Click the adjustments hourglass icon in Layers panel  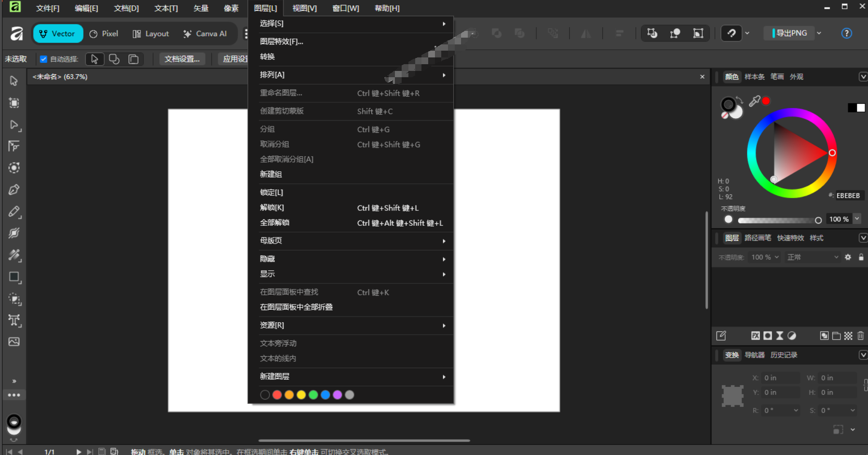(x=780, y=336)
